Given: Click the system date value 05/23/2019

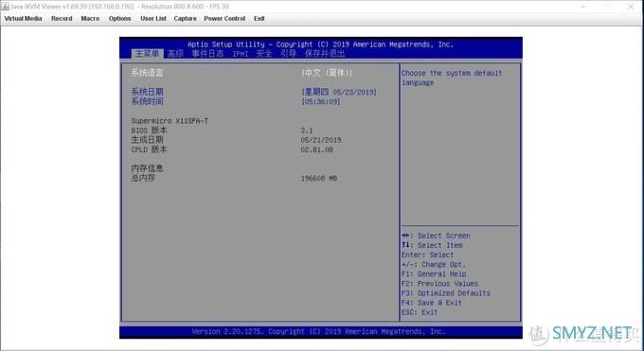Looking at the screenshot, I should 354,93.
